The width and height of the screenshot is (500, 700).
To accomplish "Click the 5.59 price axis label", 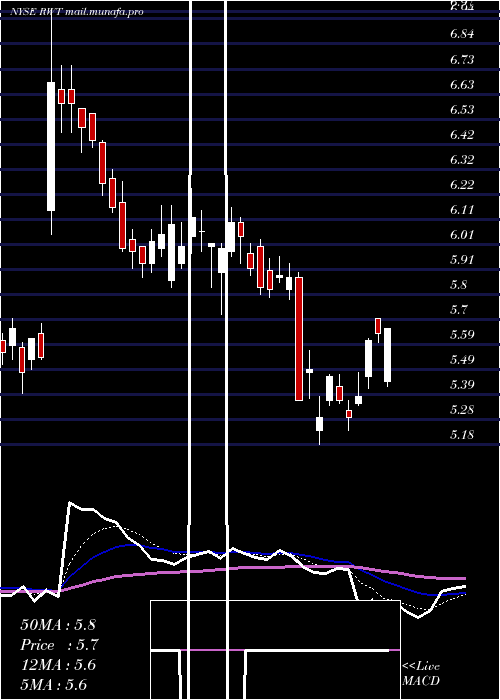I will click(462, 334).
